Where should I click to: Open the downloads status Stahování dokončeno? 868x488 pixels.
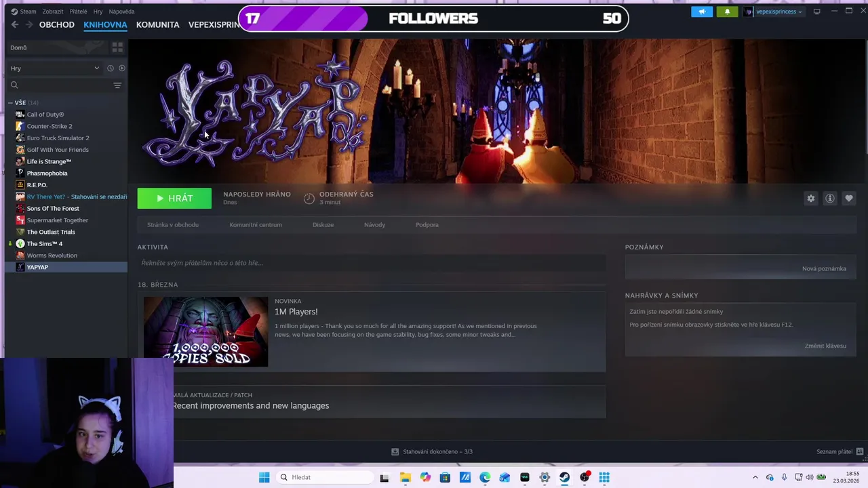tap(432, 452)
